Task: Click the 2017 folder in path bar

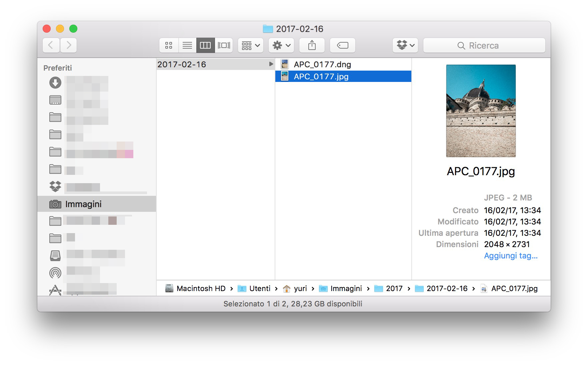Action: coord(388,288)
